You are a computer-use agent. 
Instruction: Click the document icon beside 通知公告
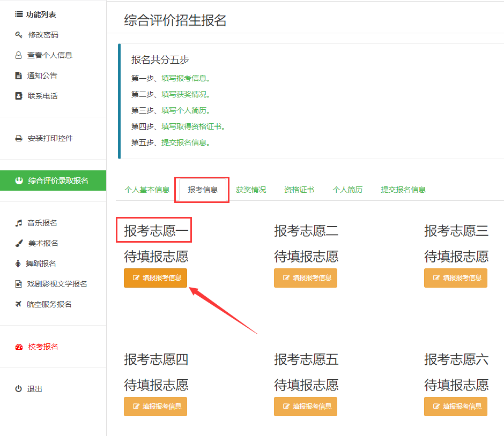point(19,76)
